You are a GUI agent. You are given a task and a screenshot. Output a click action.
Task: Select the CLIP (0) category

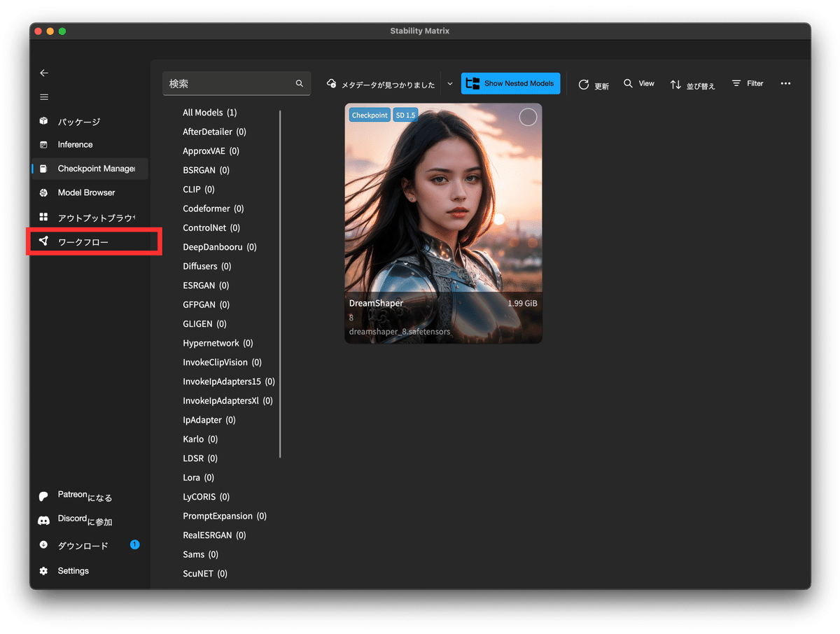tap(199, 190)
